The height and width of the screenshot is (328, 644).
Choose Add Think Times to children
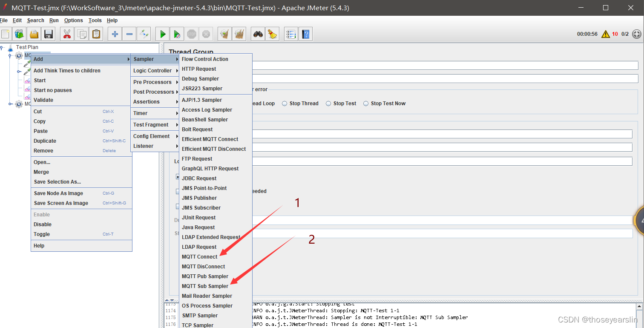pos(81,71)
